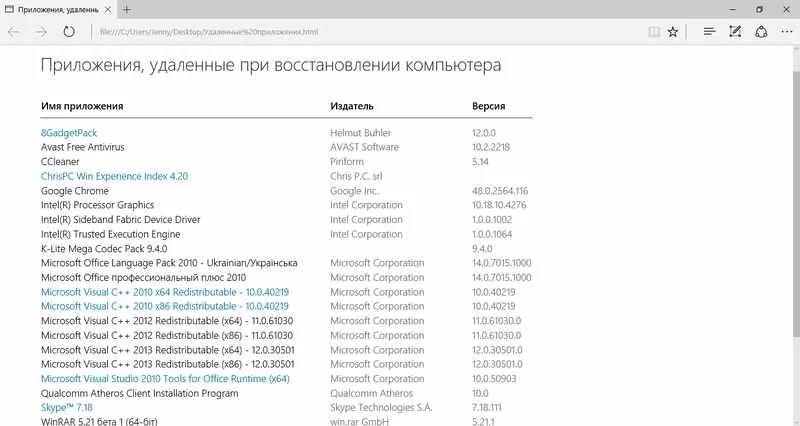This screenshot has height=426, width=800.
Task: Open Visual Studio 2010 Tools for Office Runtime link
Action: (x=165, y=379)
